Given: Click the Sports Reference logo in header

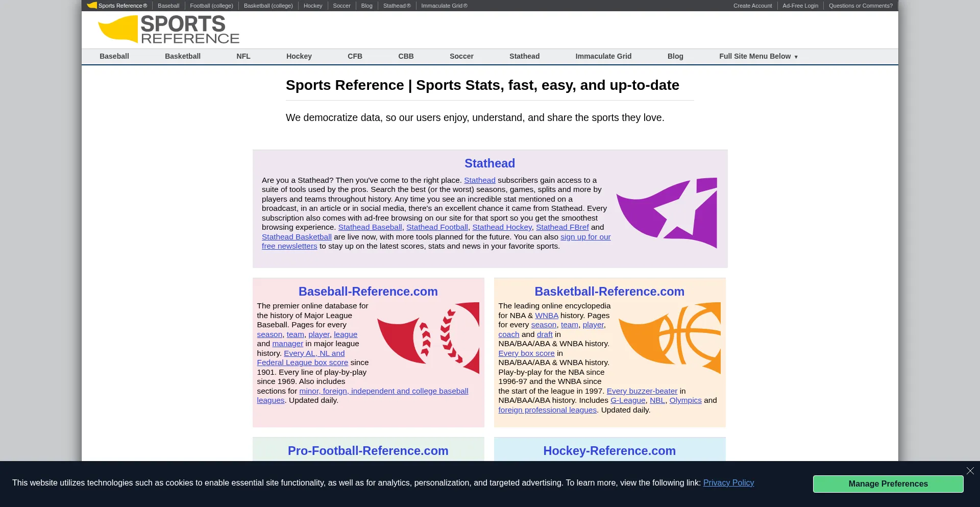Looking at the screenshot, I should click(168, 29).
